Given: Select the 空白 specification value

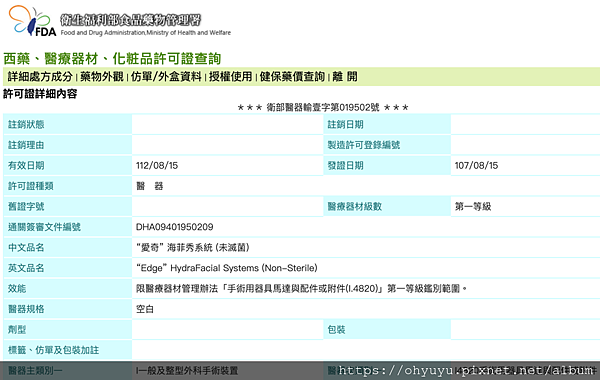Looking at the screenshot, I should pos(145,309).
